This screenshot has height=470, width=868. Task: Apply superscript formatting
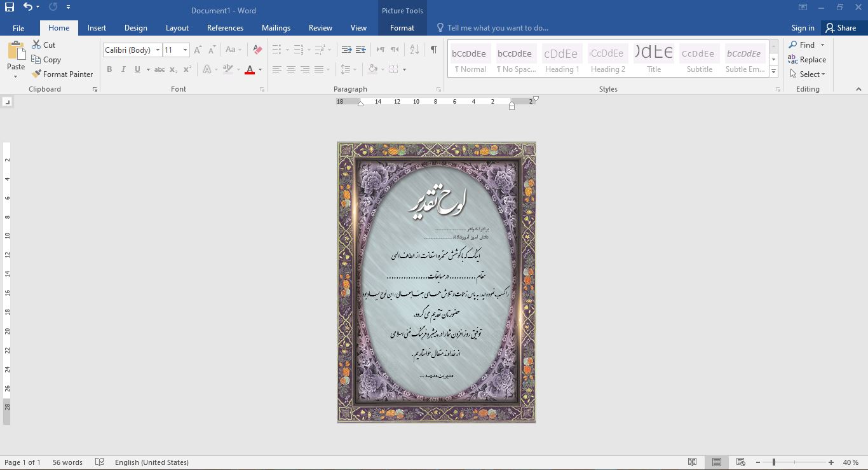click(x=187, y=69)
